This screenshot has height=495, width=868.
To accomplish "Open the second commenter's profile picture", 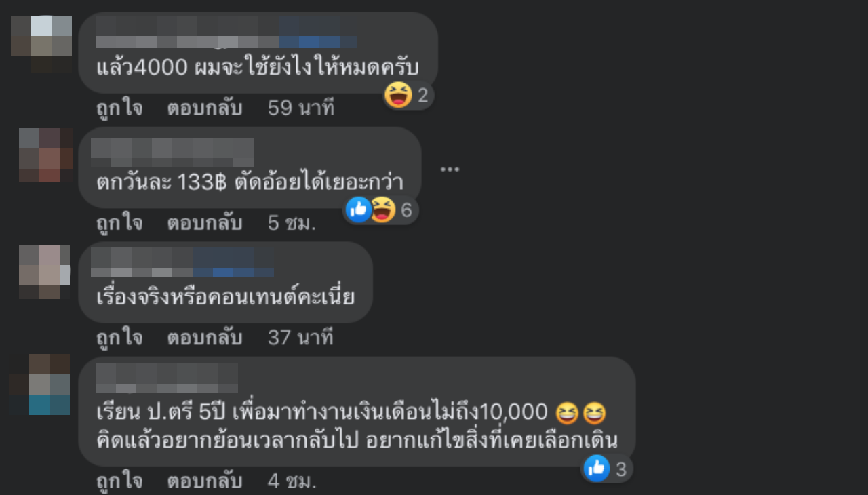I will [x=45, y=155].
